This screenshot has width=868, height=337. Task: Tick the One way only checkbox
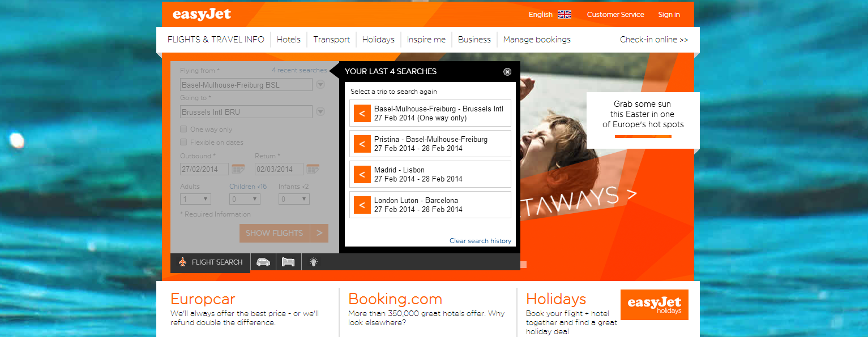[x=183, y=129]
